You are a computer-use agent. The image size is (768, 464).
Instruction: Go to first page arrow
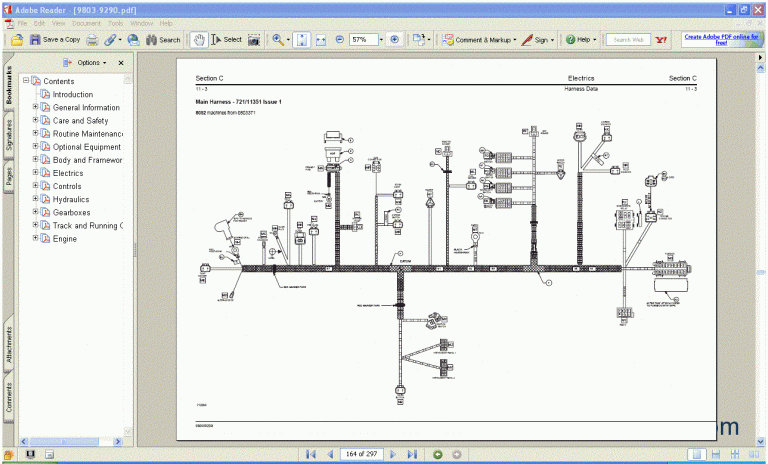pos(311,454)
